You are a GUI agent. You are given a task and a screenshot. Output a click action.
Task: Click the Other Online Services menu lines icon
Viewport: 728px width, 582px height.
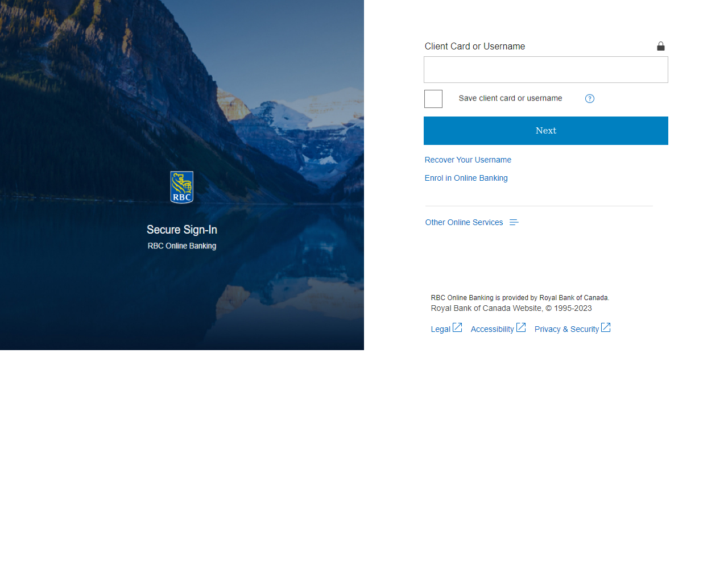514,222
